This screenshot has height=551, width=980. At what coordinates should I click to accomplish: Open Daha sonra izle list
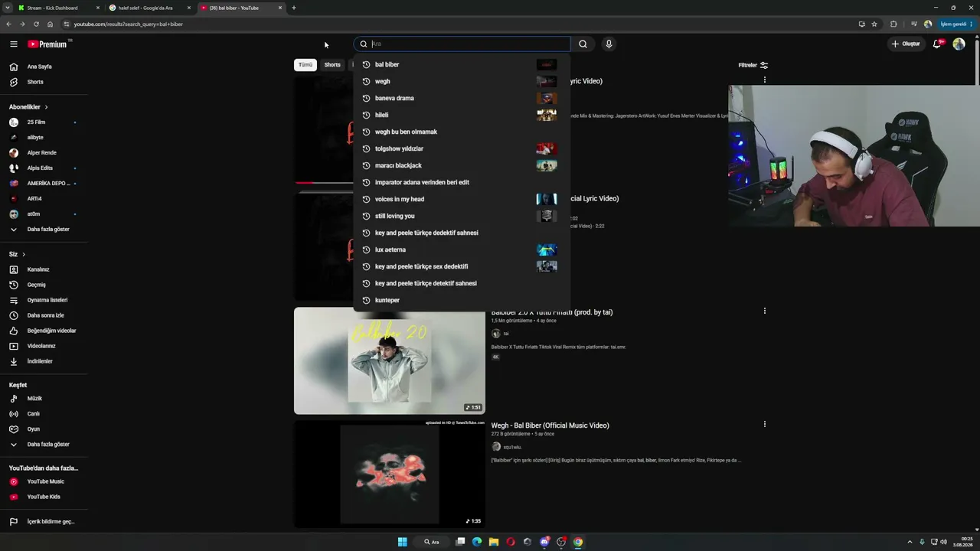(44, 315)
